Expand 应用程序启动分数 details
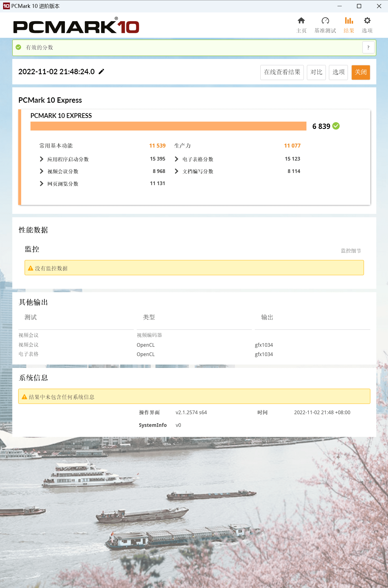This screenshot has width=388, height=588. tap(41, 159)
